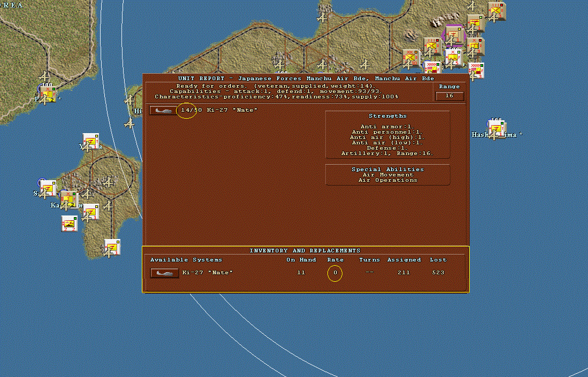The image size is (588, 377).
Task: Click the Inventory and Replacements heading
Action: click(x=305, y=251)
